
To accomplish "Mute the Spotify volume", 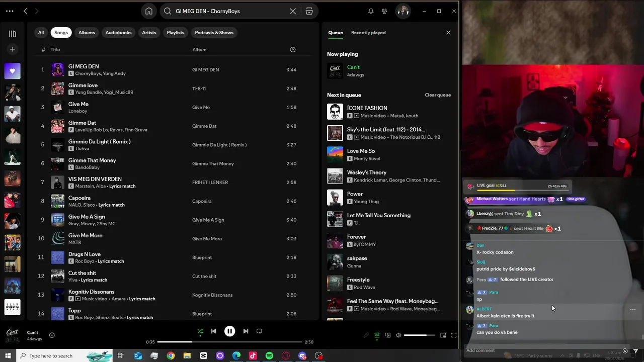I will click(x=398, y=335).
